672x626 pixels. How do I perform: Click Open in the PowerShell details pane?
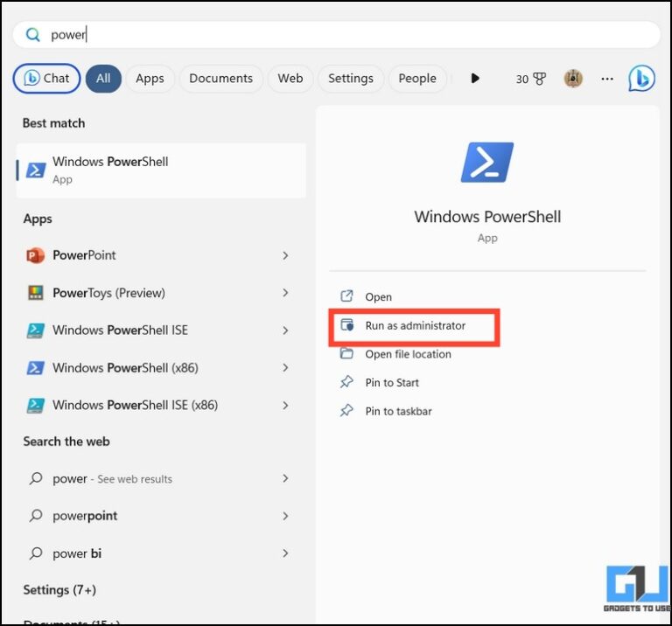(x=378, y=296)
